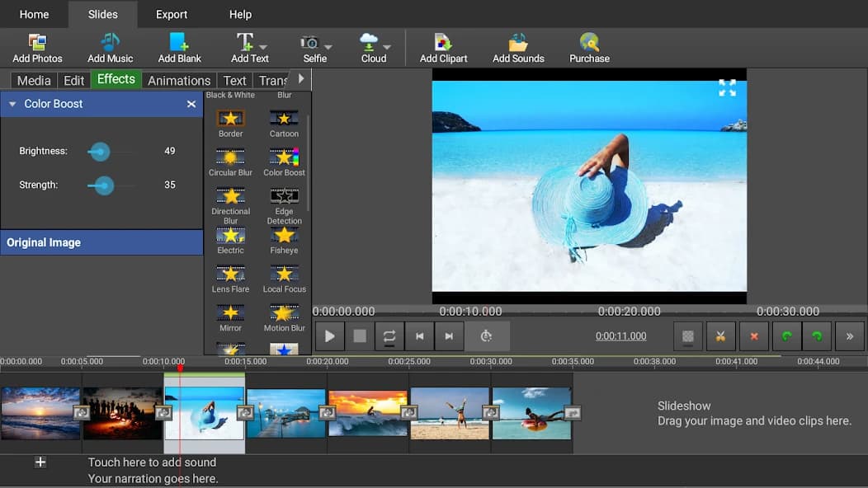Expand preview to full screen
The width and height of the screenshot is (868, 488).
tap(727, 88)
